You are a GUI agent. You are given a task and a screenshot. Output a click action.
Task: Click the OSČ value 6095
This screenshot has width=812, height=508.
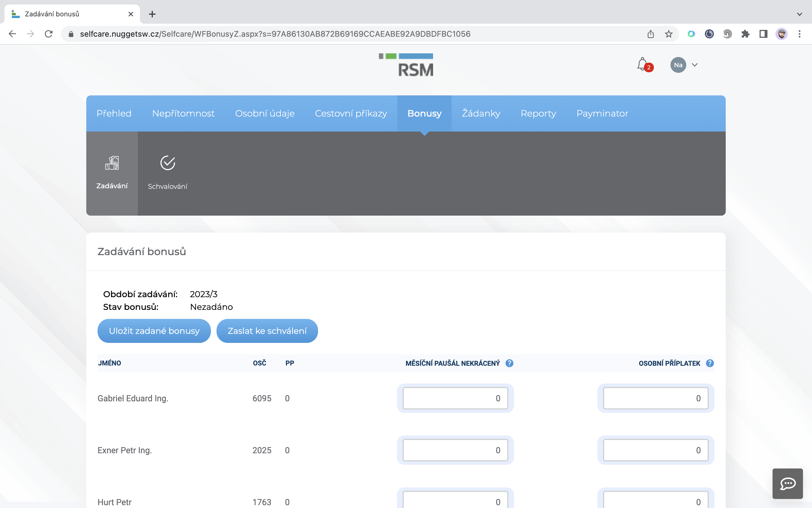262,398
